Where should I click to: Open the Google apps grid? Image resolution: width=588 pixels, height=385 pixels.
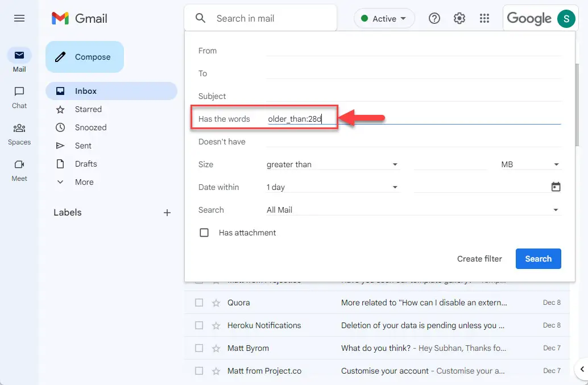pyautogui.click(x=485, y=18)
